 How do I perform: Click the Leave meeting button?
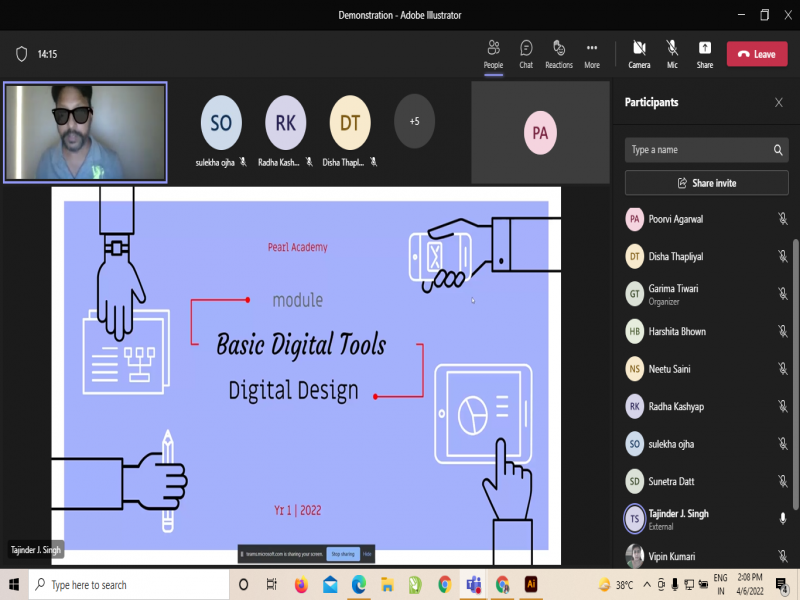(x=756, y=54)
